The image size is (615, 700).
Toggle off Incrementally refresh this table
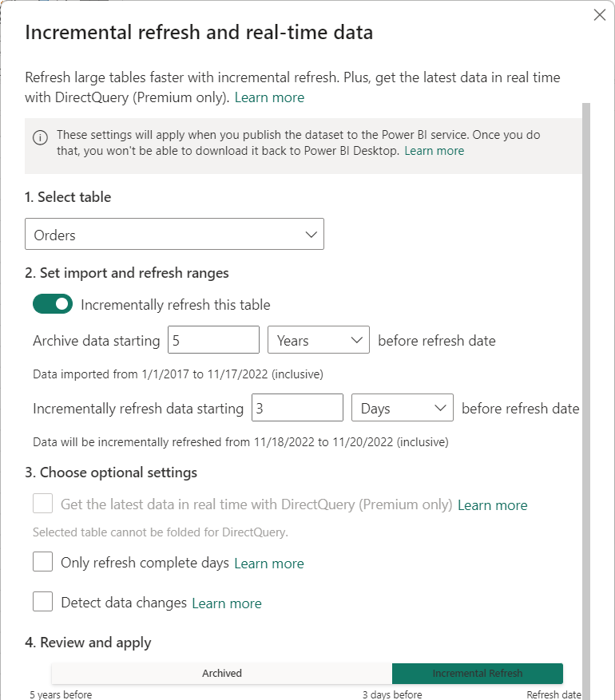pyautogui.click(x=52, y=304)
